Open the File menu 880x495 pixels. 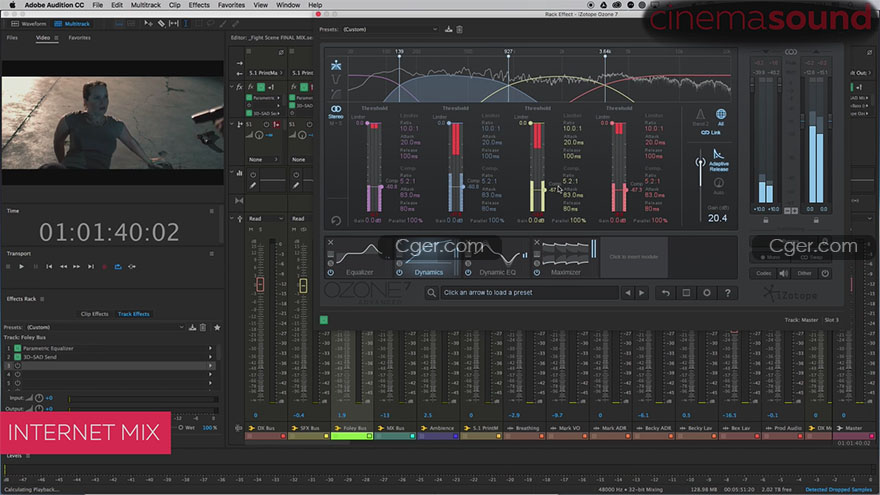click(x=98, y=4)
